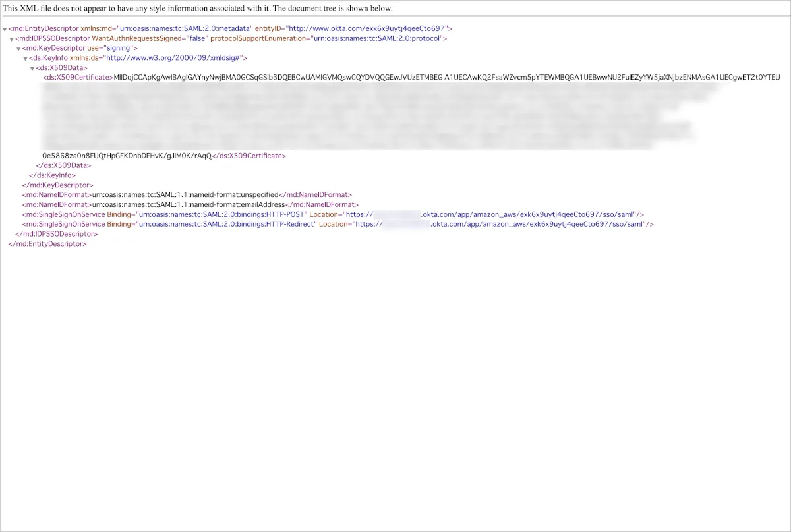The height and width of the screenshot is (532, 791).
Task: Collapse the ds:KeyInfo node triangle
Action: 25,59
